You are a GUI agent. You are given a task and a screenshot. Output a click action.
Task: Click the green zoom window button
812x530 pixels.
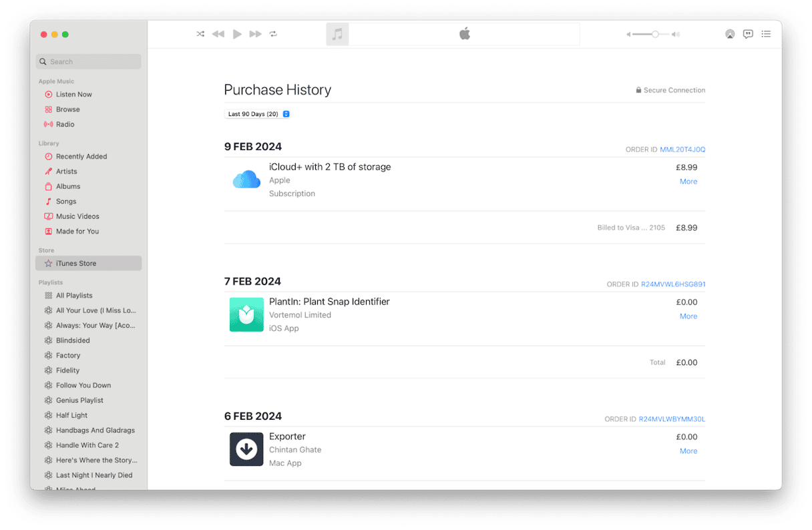pyautogui.click(x=65, y=34)
